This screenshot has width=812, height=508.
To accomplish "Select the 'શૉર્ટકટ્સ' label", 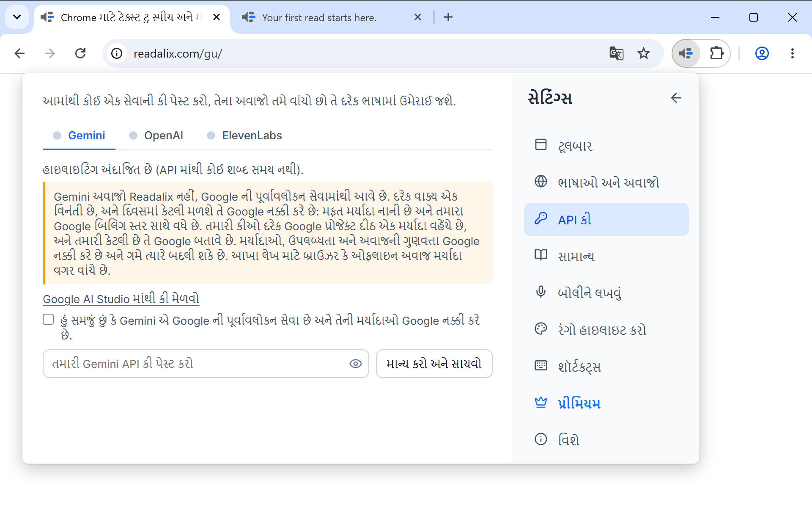I will [579, 366].
